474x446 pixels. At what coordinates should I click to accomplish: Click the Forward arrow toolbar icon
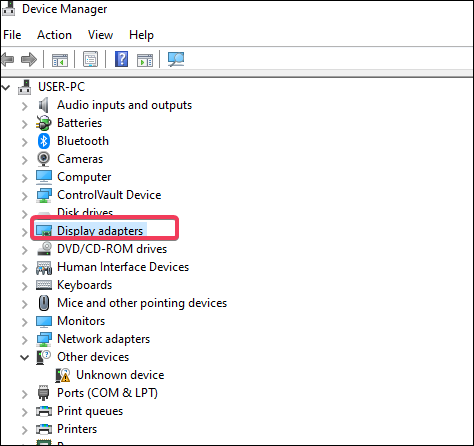(29, 59)
